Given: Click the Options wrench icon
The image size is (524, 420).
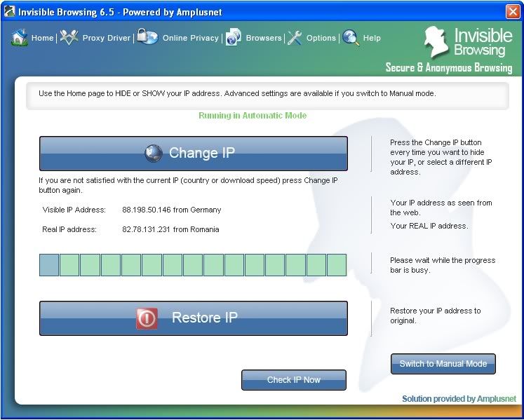Looking at the screenshot, I should click(x=295, y=38).
